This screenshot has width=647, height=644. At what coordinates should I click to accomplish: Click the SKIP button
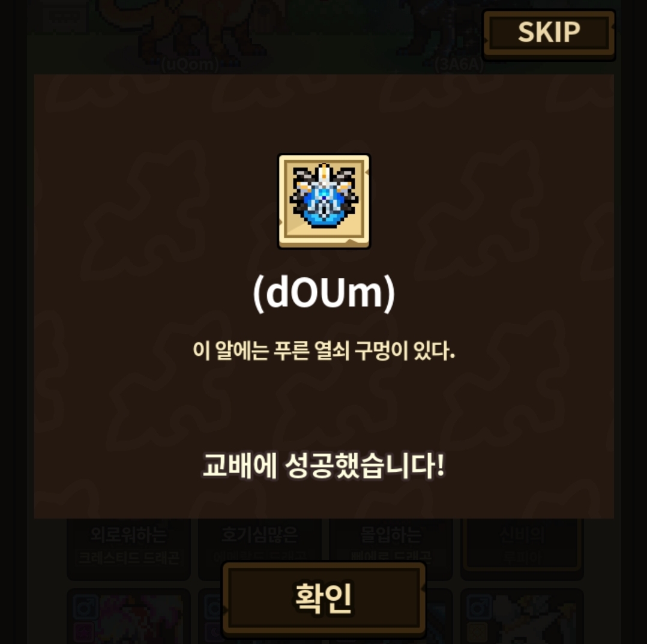549,34
